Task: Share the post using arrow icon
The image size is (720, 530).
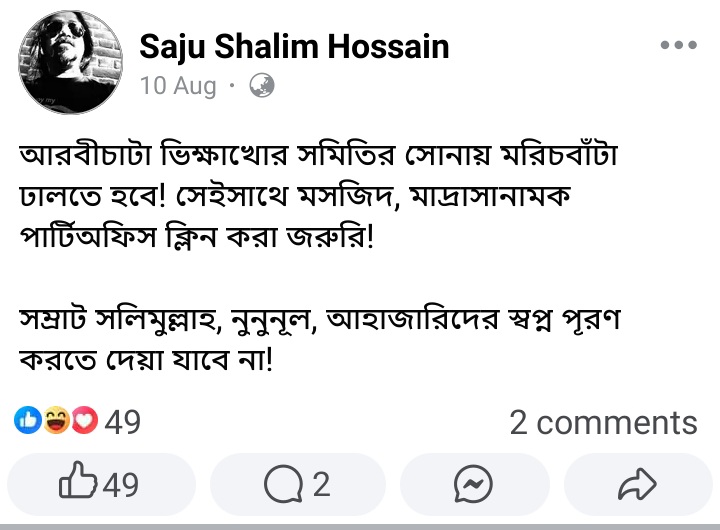Action: pyautogui.click(x=635, y=485)
